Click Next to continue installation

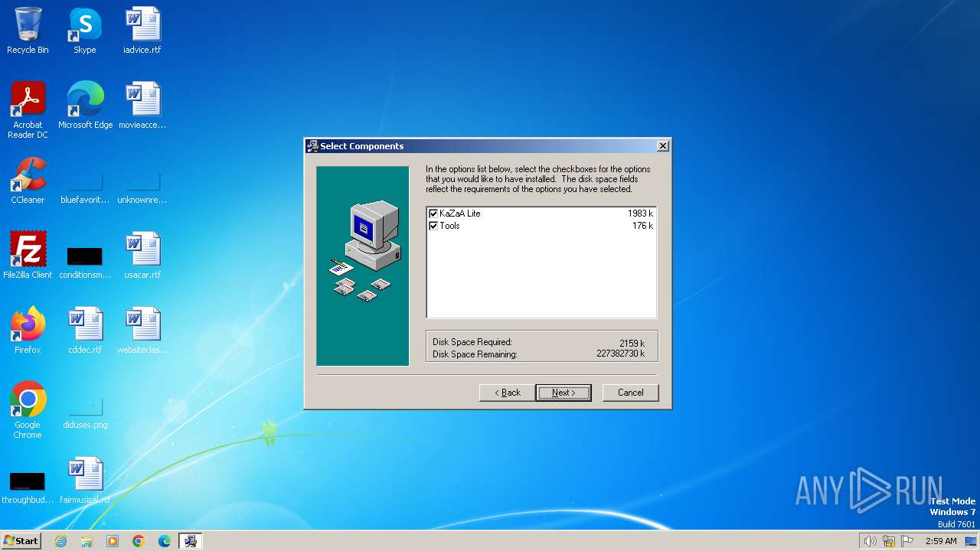point(563,393)
